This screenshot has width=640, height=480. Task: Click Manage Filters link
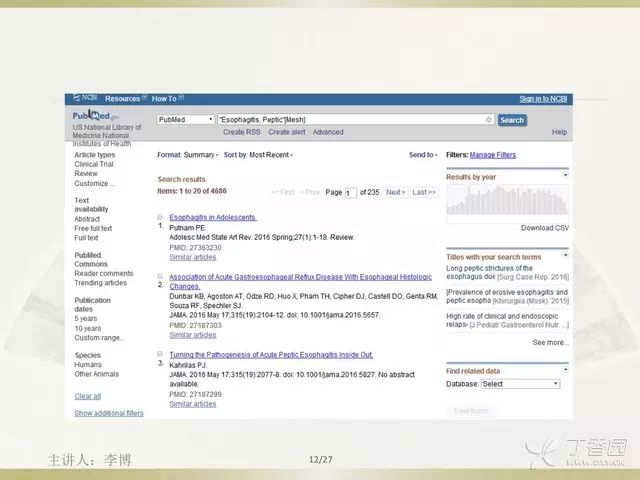pyautogui.click(x=493, y=155)
